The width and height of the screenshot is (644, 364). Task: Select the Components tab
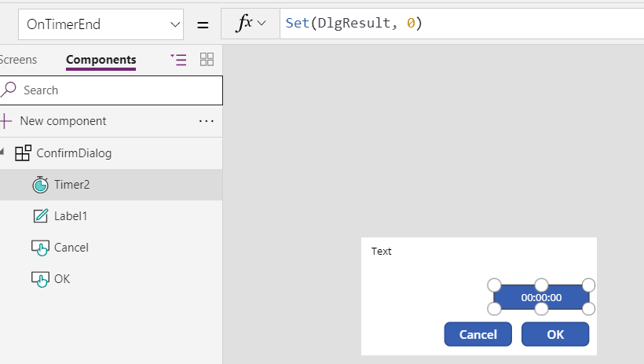point(101,60)
